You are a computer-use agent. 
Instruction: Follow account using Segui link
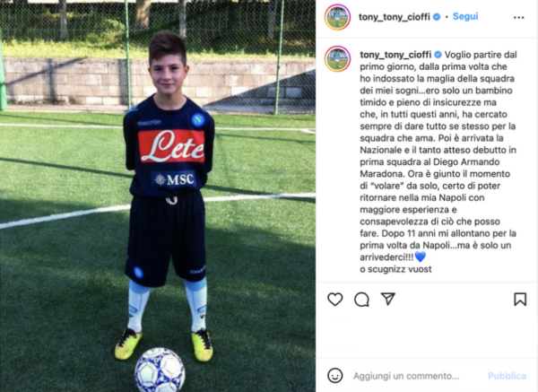pos(465,16)
